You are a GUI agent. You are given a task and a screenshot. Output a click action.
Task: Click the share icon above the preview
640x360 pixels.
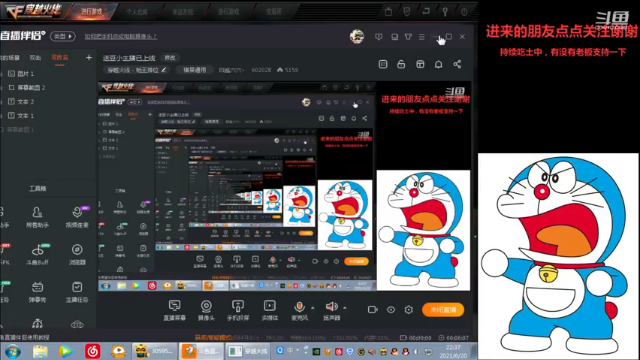point(457,64)
